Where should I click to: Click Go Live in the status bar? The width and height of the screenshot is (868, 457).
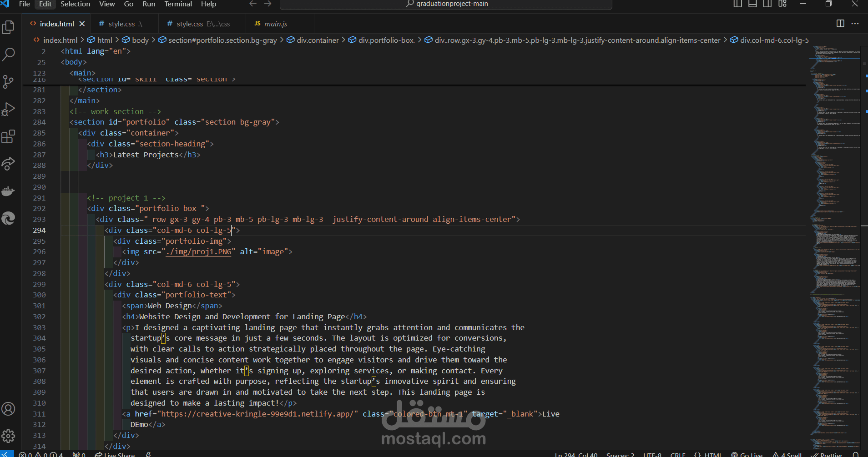747,454
